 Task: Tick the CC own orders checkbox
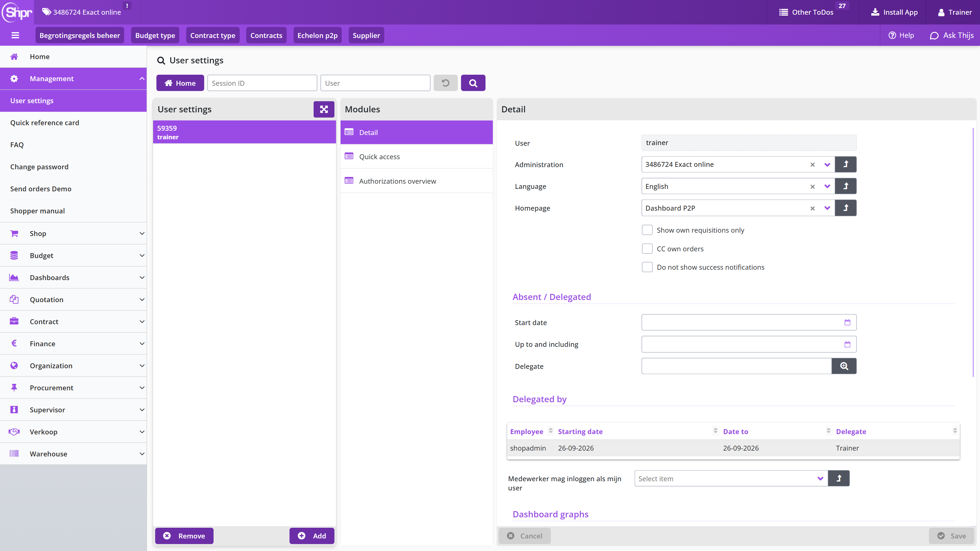pos(647,249)
